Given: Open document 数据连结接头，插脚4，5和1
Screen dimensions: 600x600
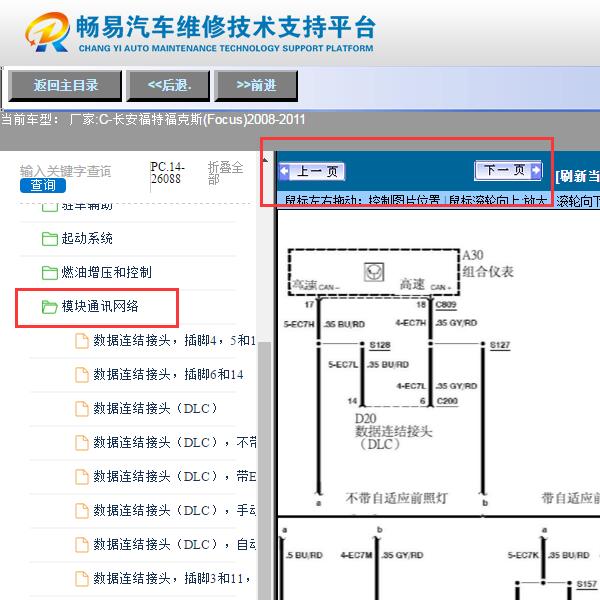Looking at the screenshot, I should (174, 340).
